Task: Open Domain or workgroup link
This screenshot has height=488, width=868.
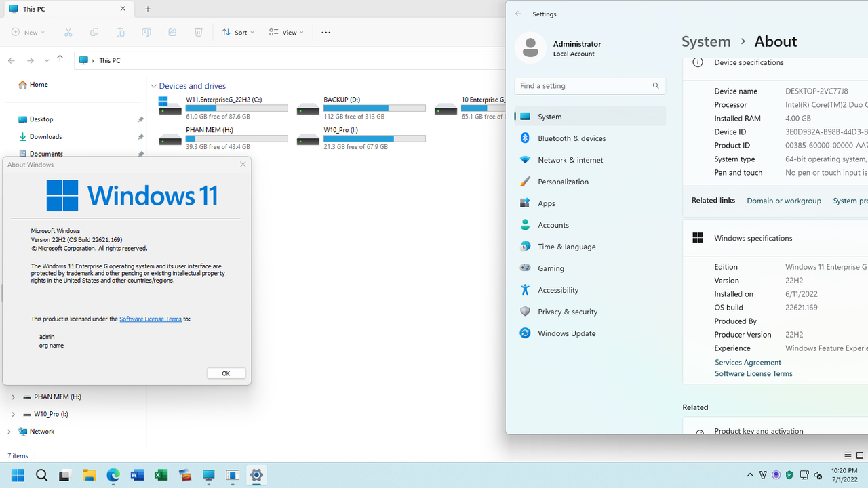Action: click(x=784, y=201)
